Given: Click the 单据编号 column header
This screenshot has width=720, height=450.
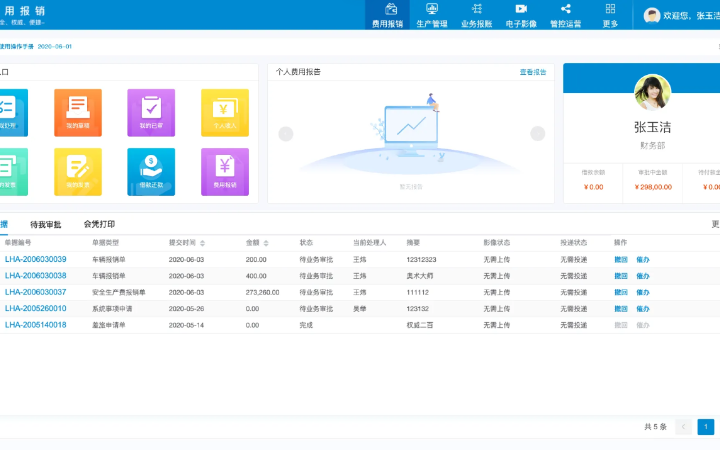Looking at the screenshot, I should click(18, 242).
